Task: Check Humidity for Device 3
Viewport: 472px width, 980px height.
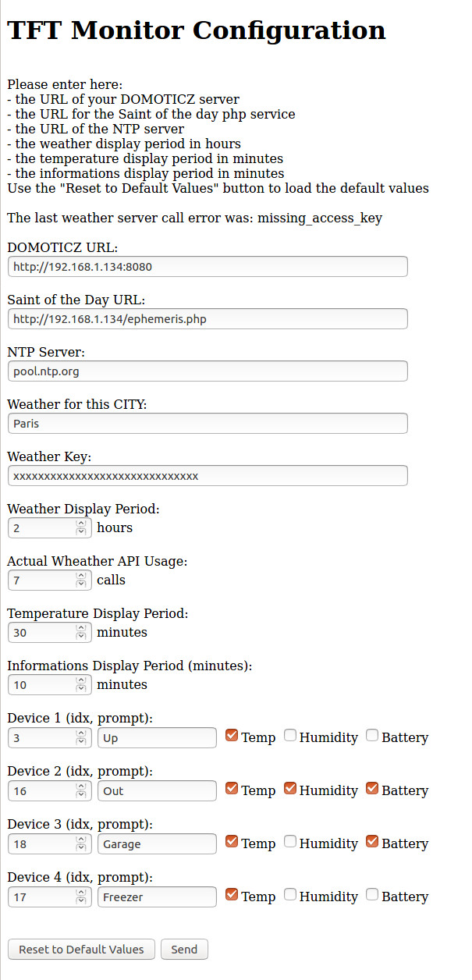Action: 290,841
